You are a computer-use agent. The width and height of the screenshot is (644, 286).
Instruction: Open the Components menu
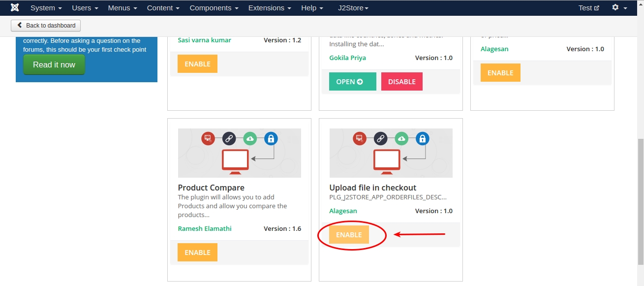214,8
